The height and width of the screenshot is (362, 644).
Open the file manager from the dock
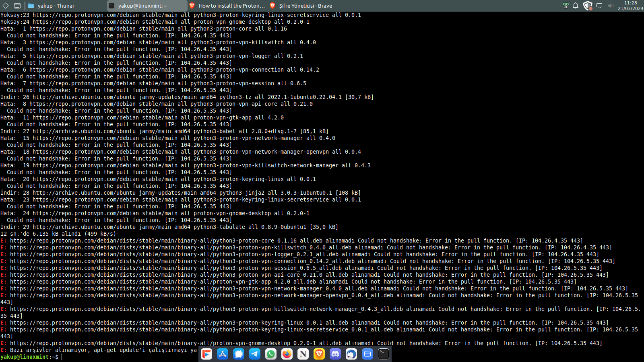(367, 354)
